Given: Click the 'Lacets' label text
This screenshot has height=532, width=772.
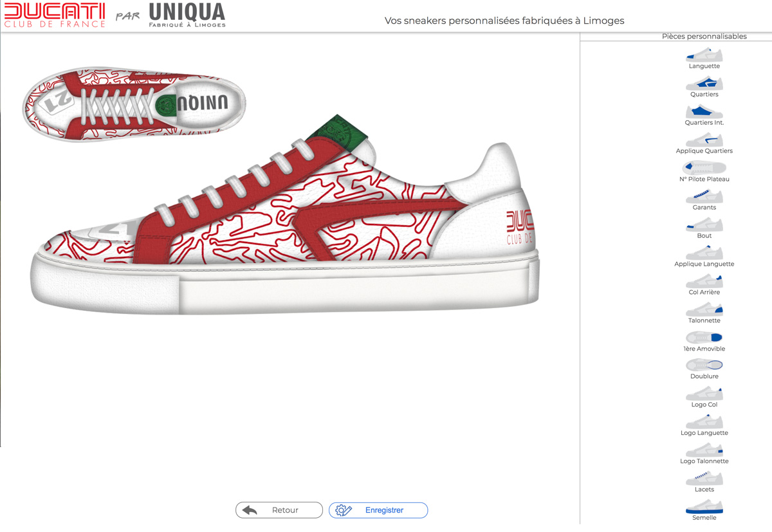Looking at the screenshot, I should pos(704,490).
